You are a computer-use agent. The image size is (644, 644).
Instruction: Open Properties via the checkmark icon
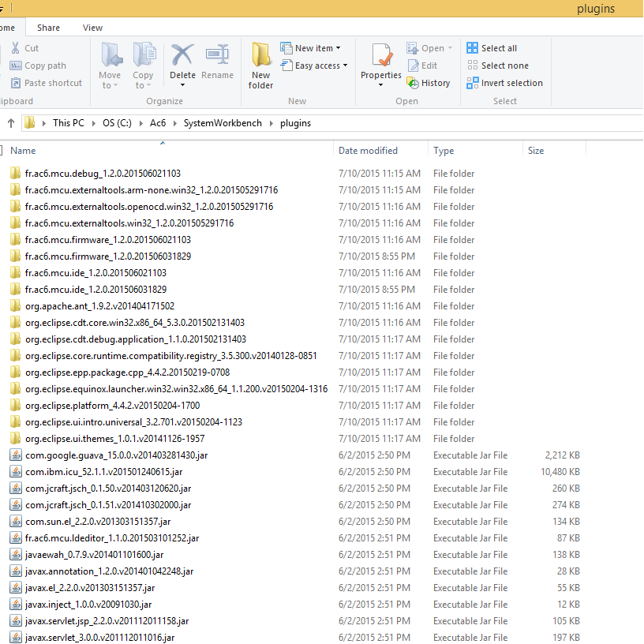pos(381,55)
